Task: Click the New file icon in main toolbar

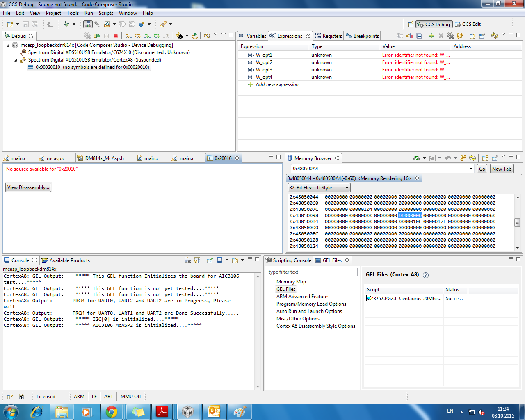Action: (10, 24)
